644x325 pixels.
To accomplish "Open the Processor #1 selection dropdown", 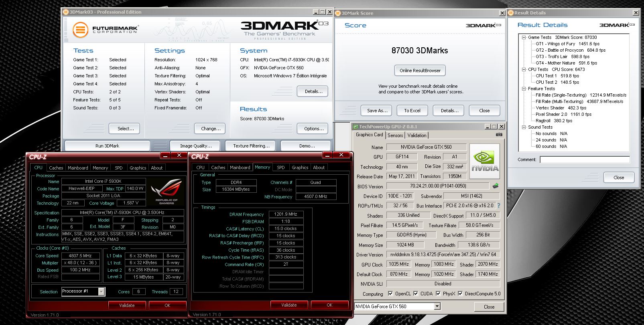I will point(102,292).
